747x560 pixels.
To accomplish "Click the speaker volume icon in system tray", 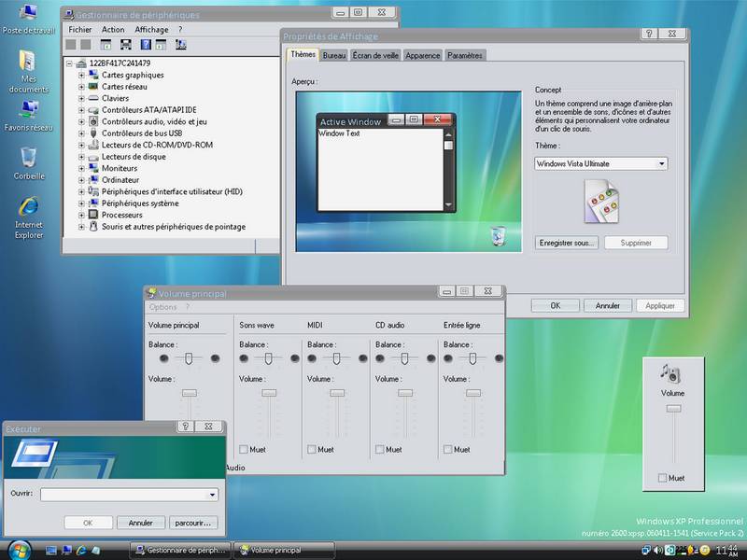I will pos(658,551).
